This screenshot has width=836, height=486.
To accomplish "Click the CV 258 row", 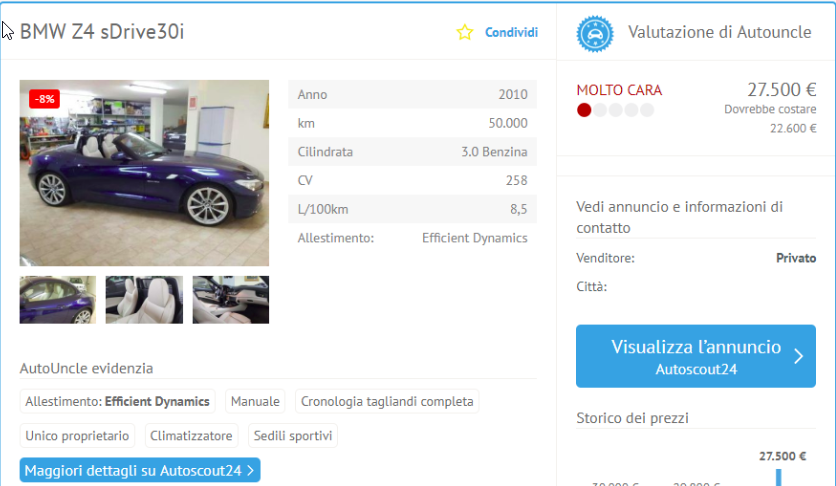I will (412, 181).
